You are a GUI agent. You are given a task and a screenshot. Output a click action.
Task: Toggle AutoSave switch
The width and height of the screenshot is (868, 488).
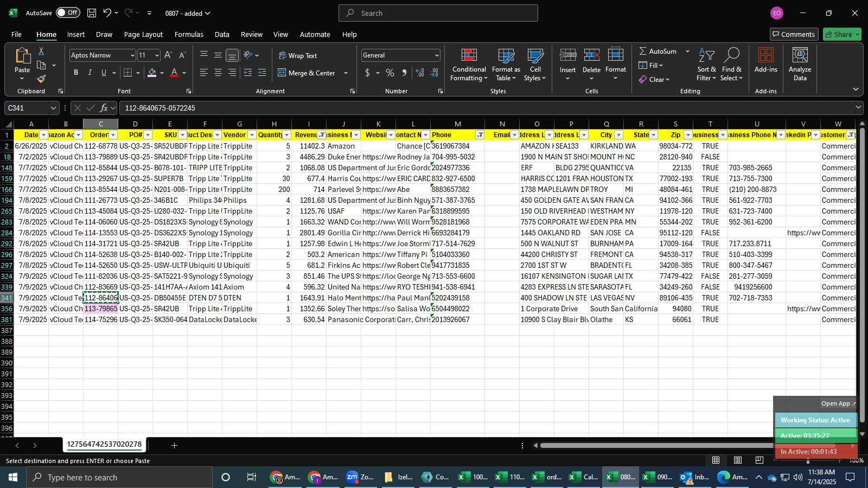coord(68,12)
